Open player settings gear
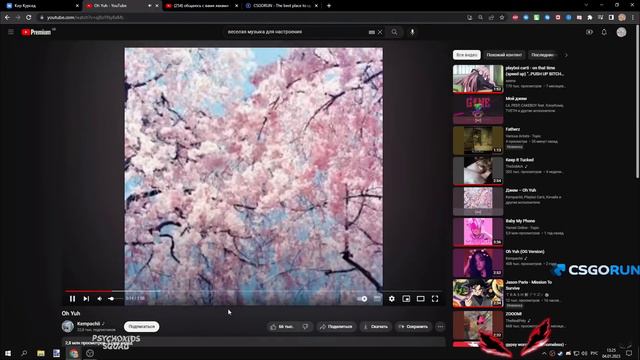Viewport: 640px width, 360px height. pos(392,299)
